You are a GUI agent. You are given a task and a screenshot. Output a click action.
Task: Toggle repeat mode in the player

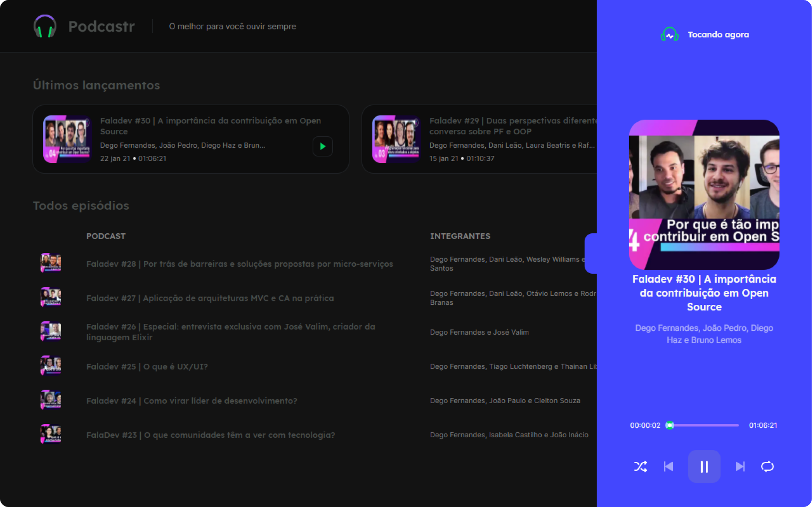click(x=767, y=466)
